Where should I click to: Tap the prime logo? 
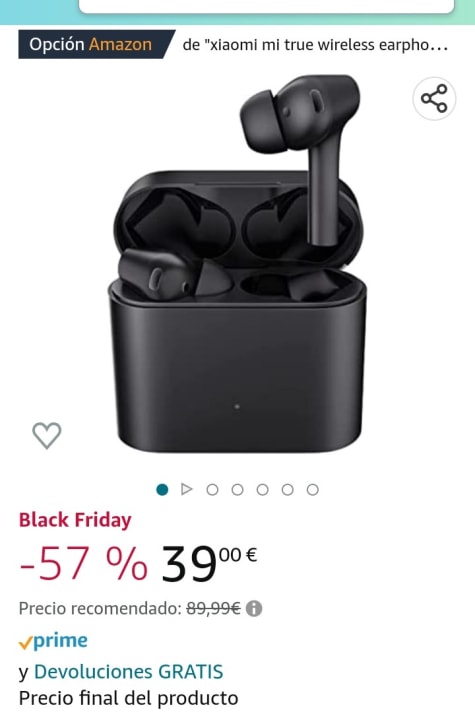(53, 641)
